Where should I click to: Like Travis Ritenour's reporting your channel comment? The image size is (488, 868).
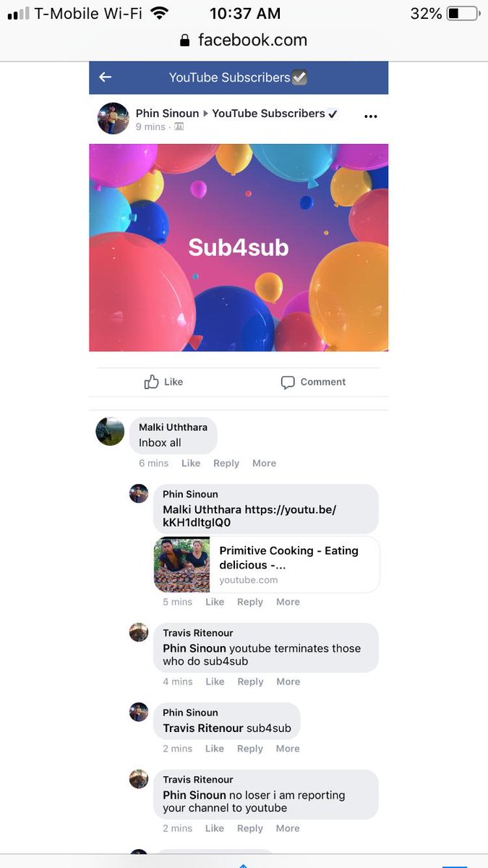pos(215,828)
